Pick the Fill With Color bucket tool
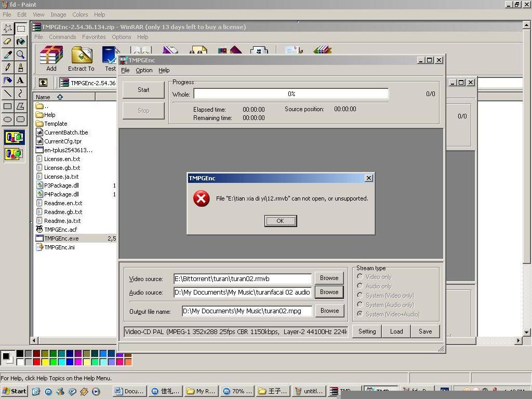The height and width of the screenshot is (399, 532). [x=21, y=42]
